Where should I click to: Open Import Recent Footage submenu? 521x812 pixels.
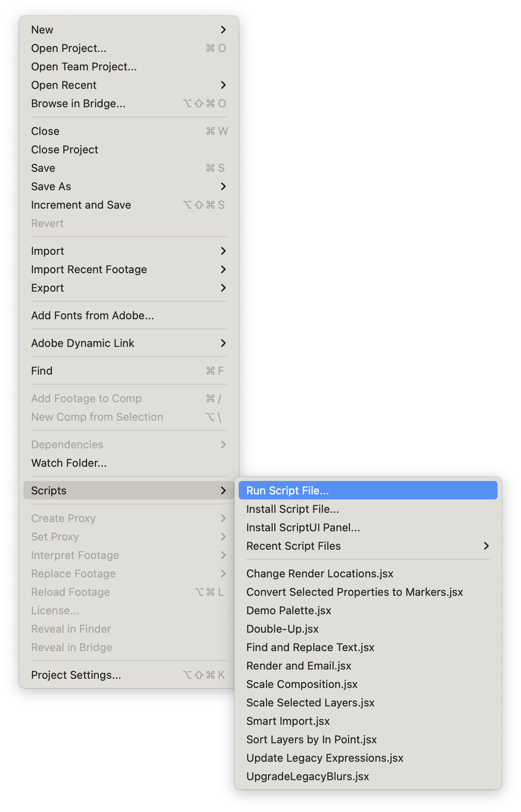[129, 269]
